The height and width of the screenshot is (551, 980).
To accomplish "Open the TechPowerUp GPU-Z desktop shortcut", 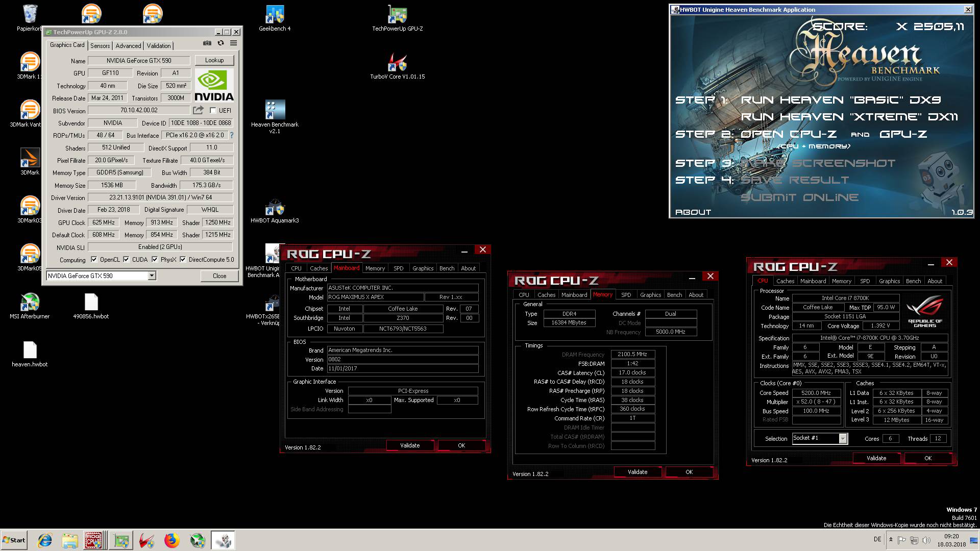I will click(397, 19).
